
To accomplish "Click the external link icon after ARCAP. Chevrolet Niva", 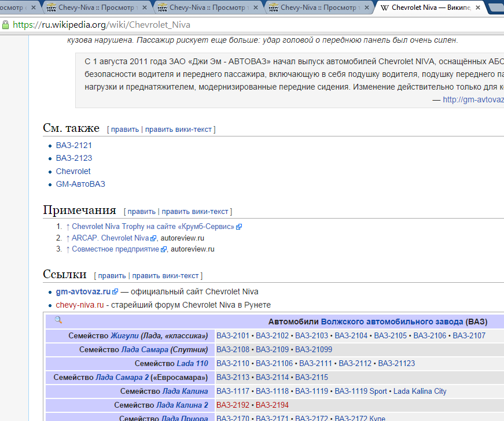I will (153, 238).
